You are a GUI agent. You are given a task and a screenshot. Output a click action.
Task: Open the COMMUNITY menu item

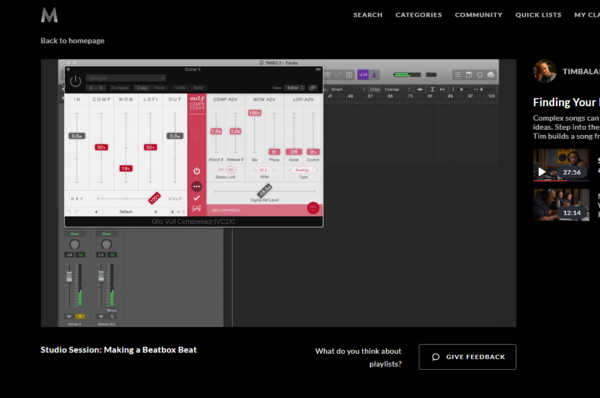478,15
